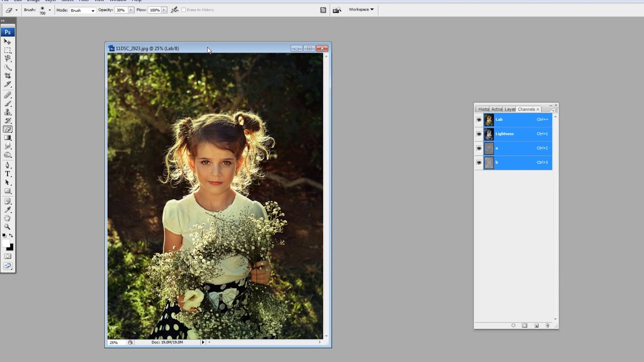The image size is (644, 362).
Task: Open the Flow slider arrow
Action: click(x=164, y=10)
